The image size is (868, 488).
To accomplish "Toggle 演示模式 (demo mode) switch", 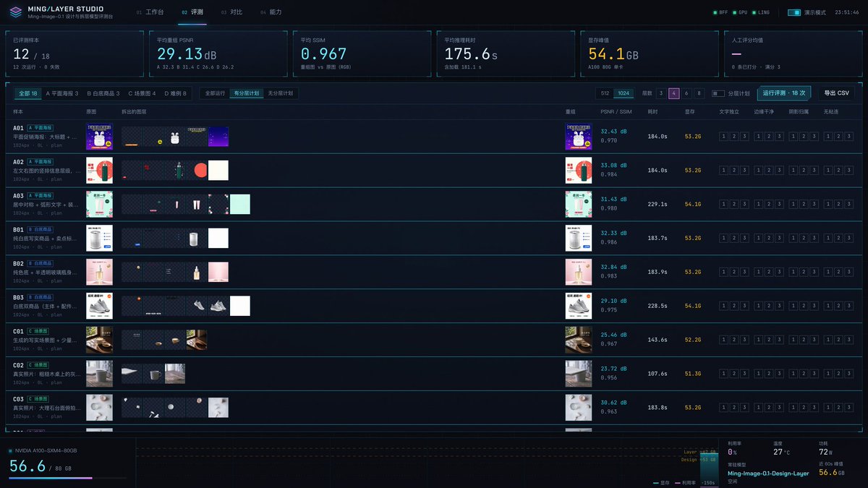I will pyautogui.click(x=794, y=12).
